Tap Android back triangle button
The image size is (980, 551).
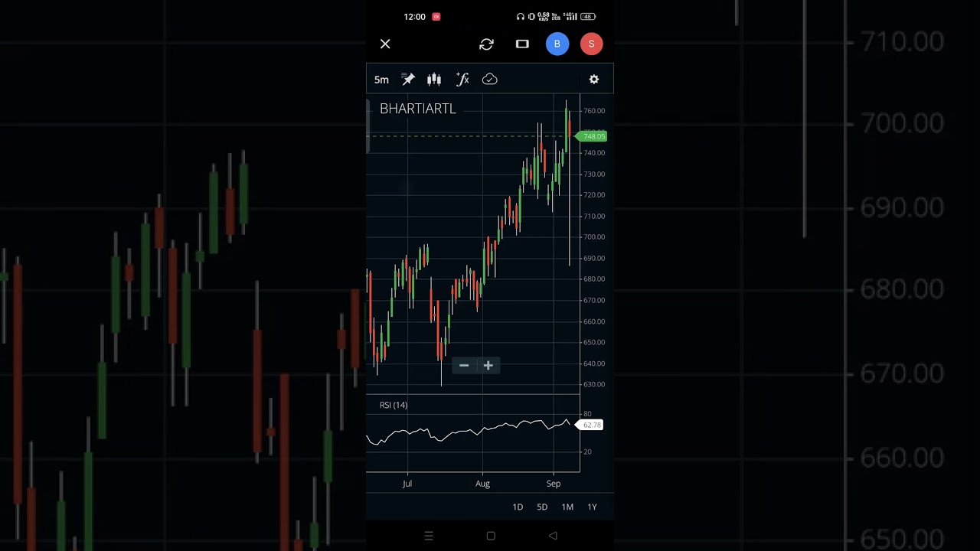pyautogui.click(x=553, y=536)
